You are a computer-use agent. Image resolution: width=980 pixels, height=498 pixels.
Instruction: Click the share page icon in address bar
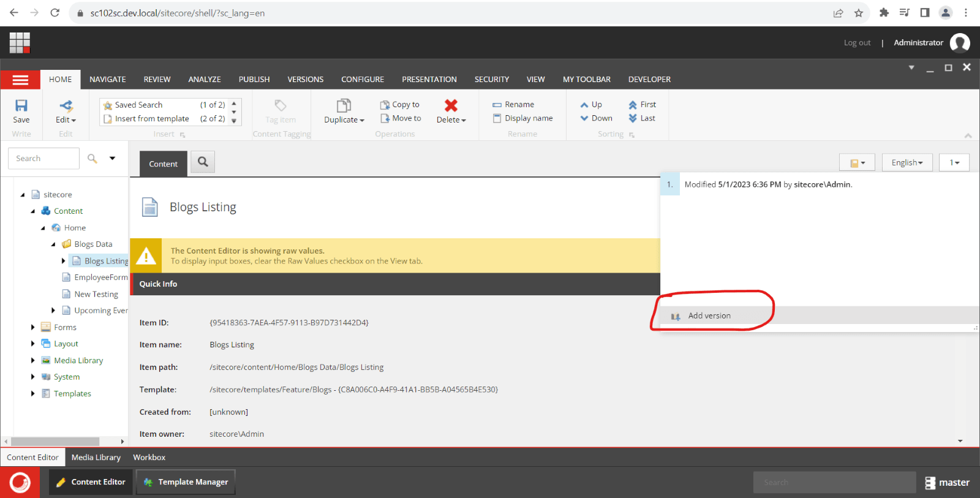[838, 13]
